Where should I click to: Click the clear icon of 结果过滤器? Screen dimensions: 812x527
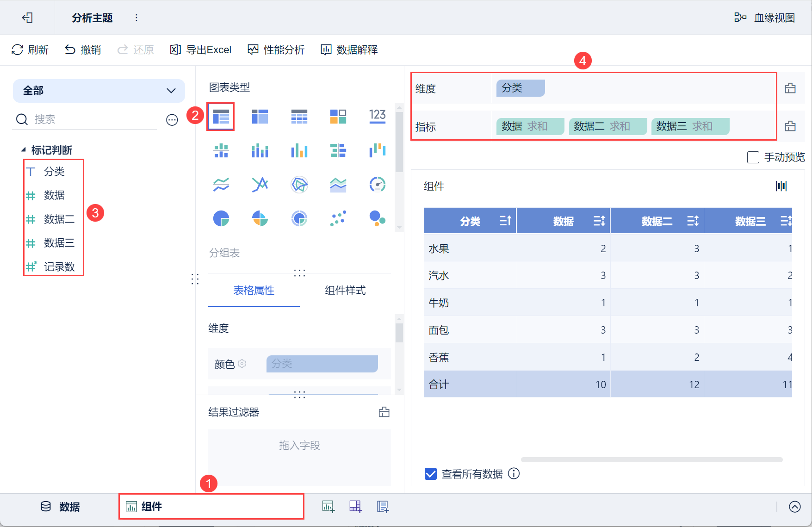tap(384, 412)
